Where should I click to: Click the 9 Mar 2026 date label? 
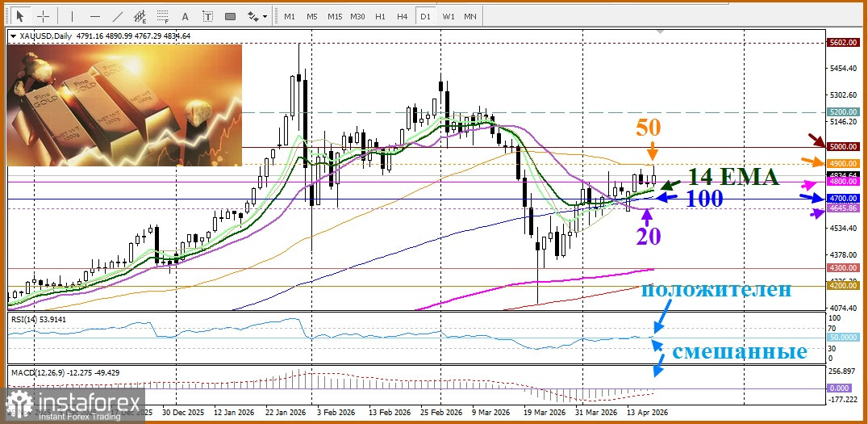(490, 414)
